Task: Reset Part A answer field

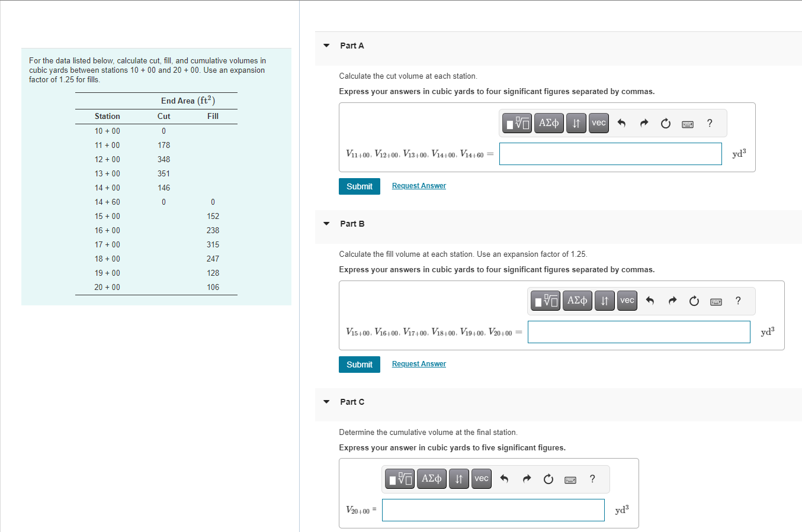Action: 666,123
